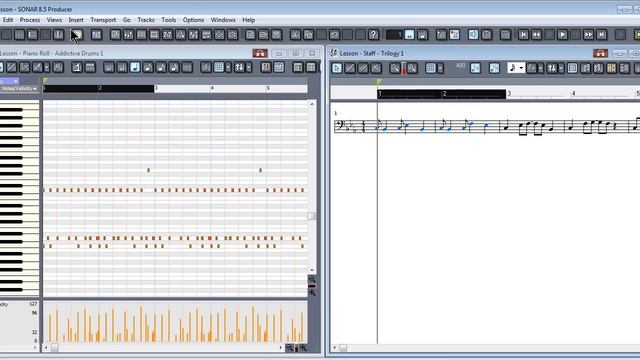Image resolution: width=640 pixels, height=360 pixels.
Task: Jump to the end of the project
Action: tap(601, 35)
